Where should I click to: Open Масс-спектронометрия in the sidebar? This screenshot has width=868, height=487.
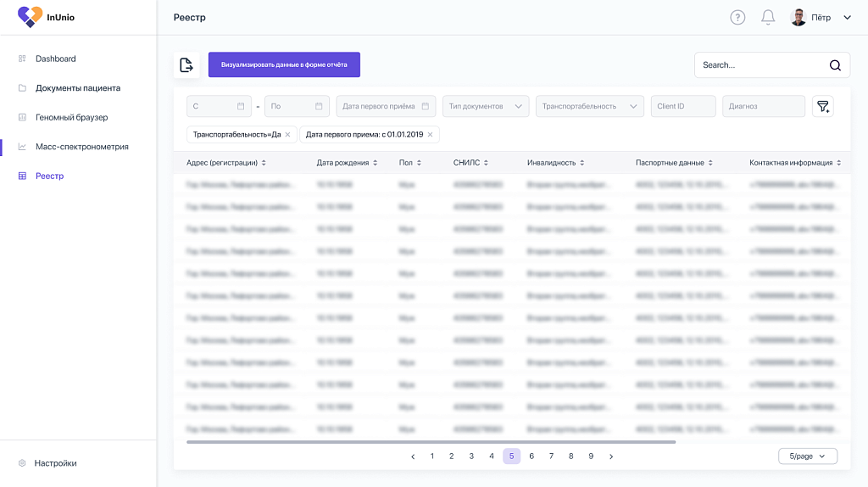pyautogui.click(x=82, y=147)
